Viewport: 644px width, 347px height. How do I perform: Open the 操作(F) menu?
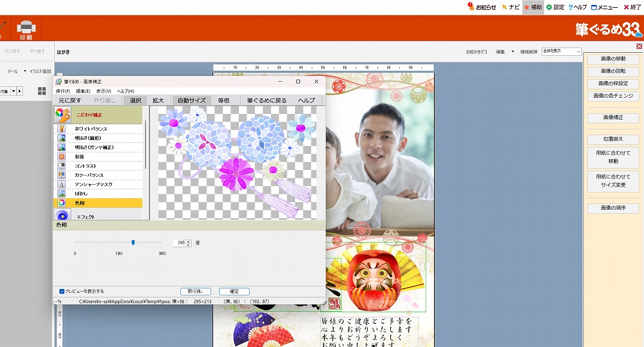click(62, 91)
